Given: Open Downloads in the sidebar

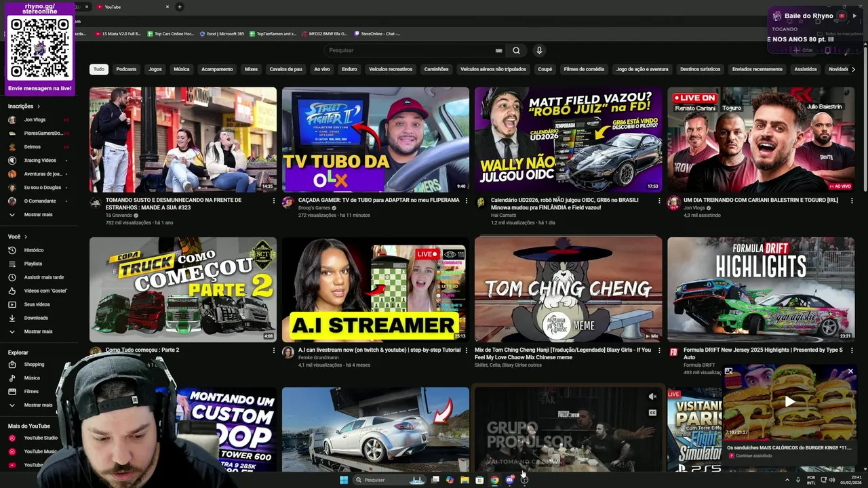Looking at the screenshot, I should point(36,318).
